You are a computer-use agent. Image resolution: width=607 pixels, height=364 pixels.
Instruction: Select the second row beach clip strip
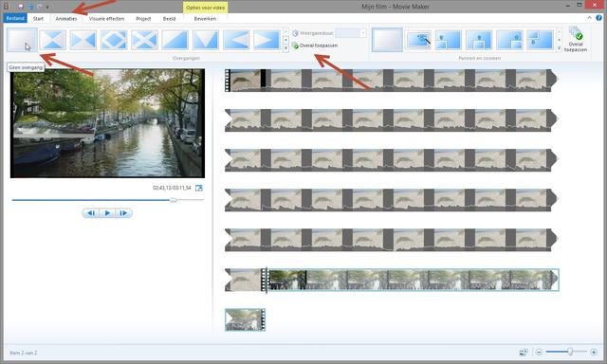(x=391, y=120)
